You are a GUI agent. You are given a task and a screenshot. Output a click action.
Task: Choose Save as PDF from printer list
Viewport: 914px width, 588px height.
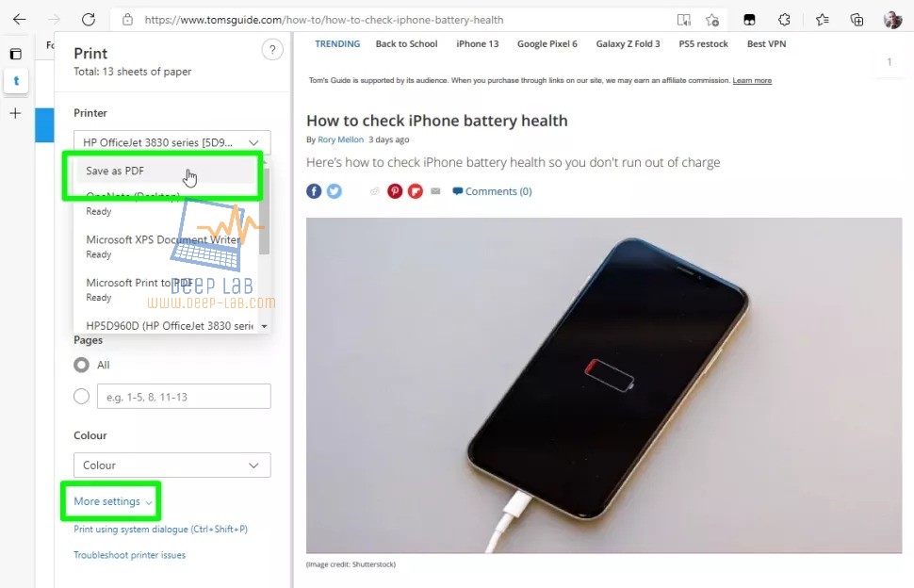point(168,171)
